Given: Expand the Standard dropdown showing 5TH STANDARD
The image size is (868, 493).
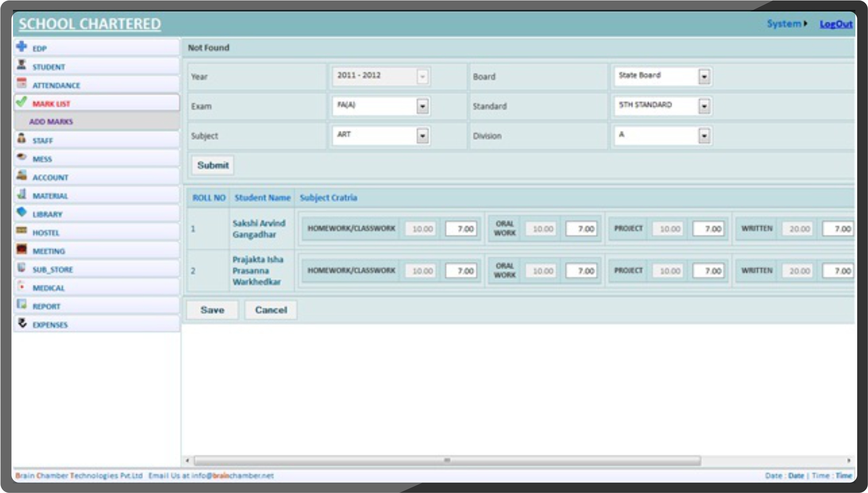Looking at the screenshot, I should tap(704, 106).
